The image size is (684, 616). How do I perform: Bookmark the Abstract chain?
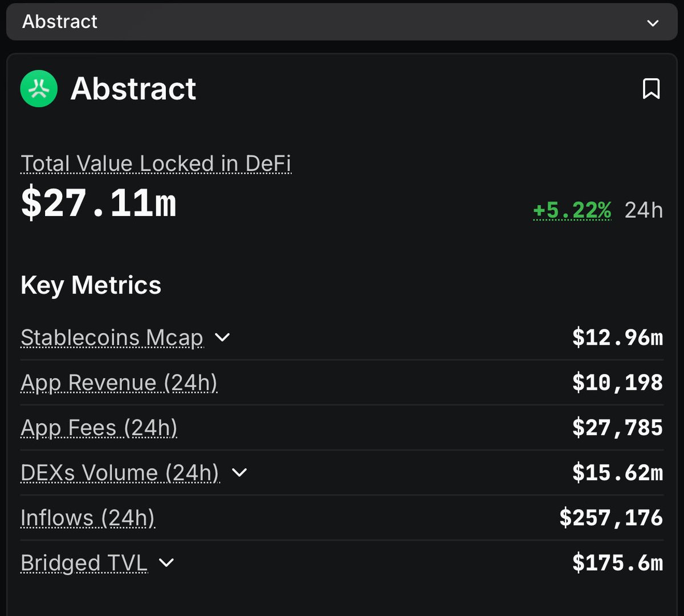[x=651, y=89]
